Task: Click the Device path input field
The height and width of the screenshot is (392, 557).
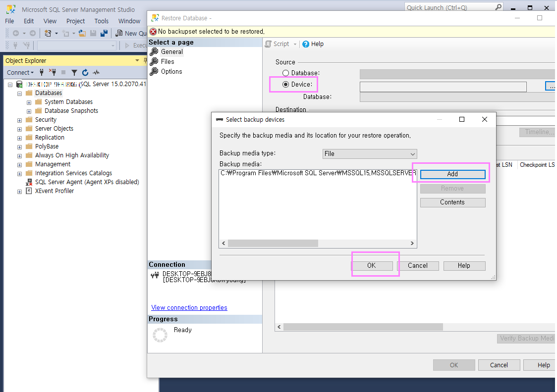Action: coord(443,87)
